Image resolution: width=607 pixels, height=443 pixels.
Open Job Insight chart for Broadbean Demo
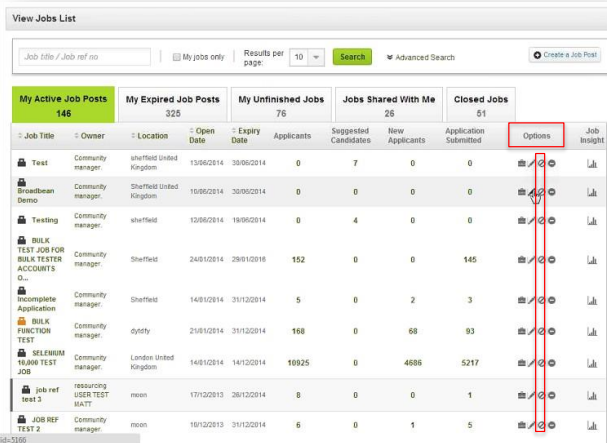click(592, 192)
